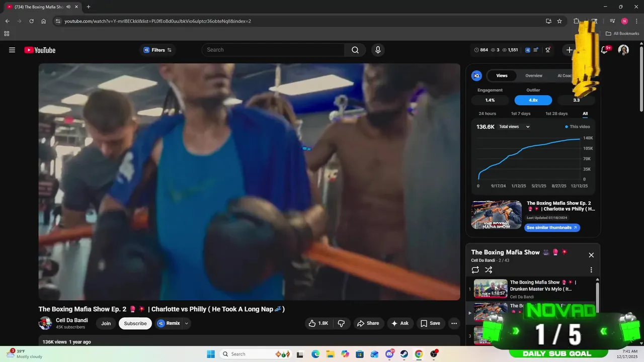This screenshot has width=644, height=362.
Task: Select the Outlier 4.8x pill
Action: click(533, 100)
